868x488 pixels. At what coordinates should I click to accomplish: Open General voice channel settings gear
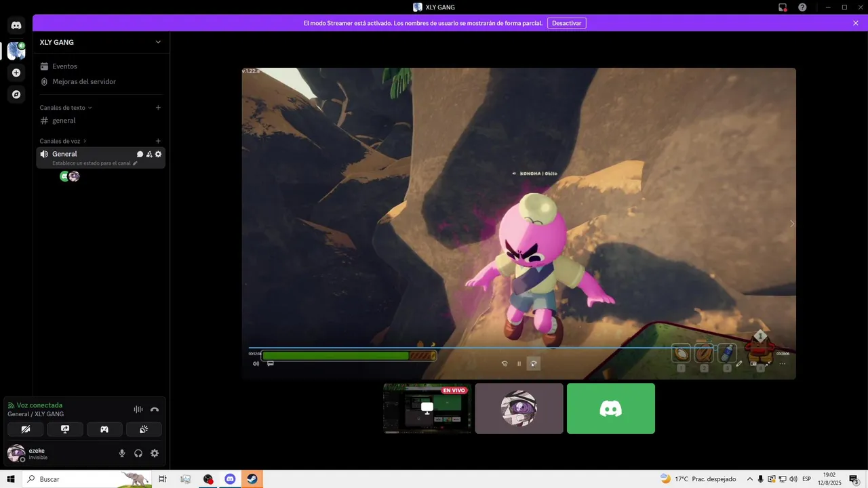158,154
